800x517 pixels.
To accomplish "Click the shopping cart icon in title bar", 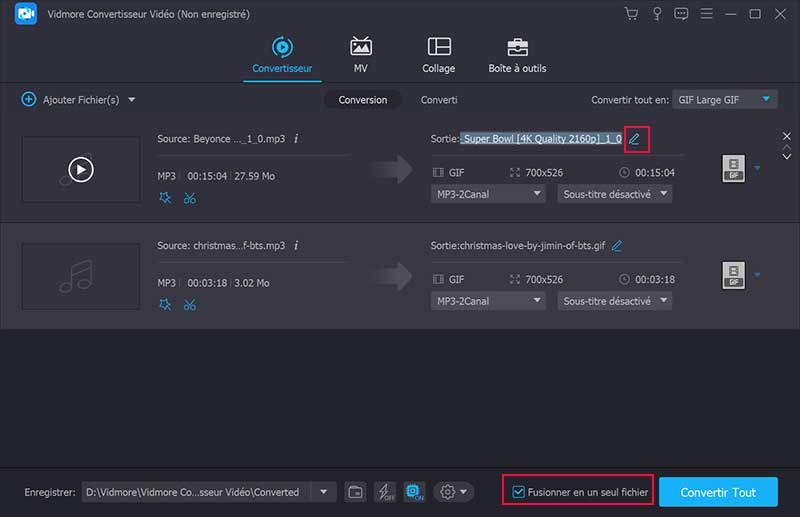I will click(x=631, y=14).
